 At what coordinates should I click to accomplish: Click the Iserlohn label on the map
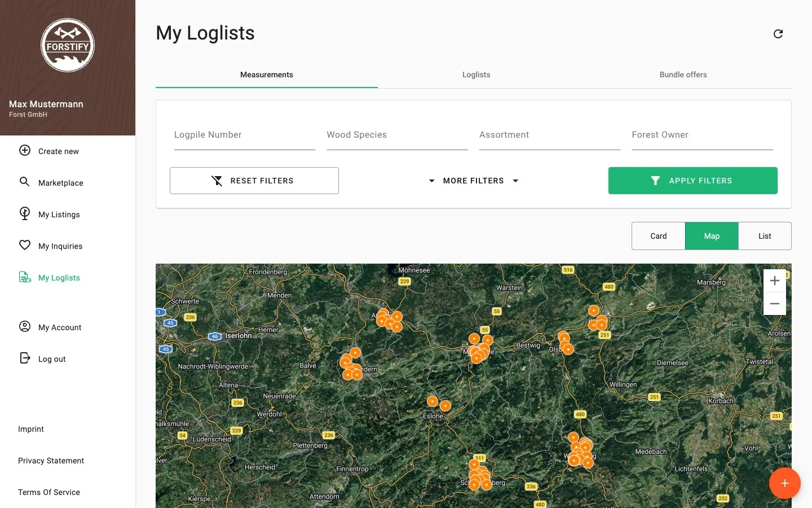[x=239, y=335]
